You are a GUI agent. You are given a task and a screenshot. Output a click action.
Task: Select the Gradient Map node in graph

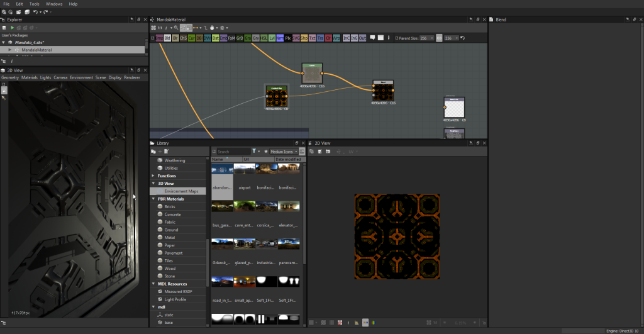click(x=277, y=96)
